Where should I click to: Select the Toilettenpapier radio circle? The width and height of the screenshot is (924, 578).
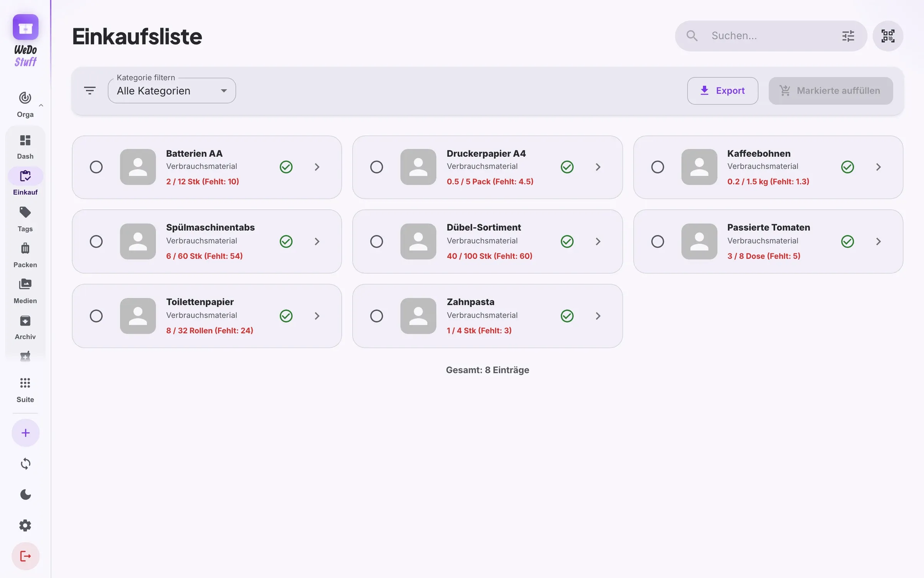tap(96, 316)
